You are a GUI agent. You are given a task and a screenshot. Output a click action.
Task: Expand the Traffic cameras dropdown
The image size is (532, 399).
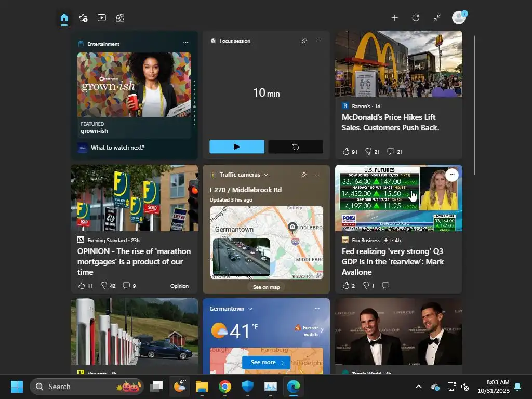pos(266,175)
